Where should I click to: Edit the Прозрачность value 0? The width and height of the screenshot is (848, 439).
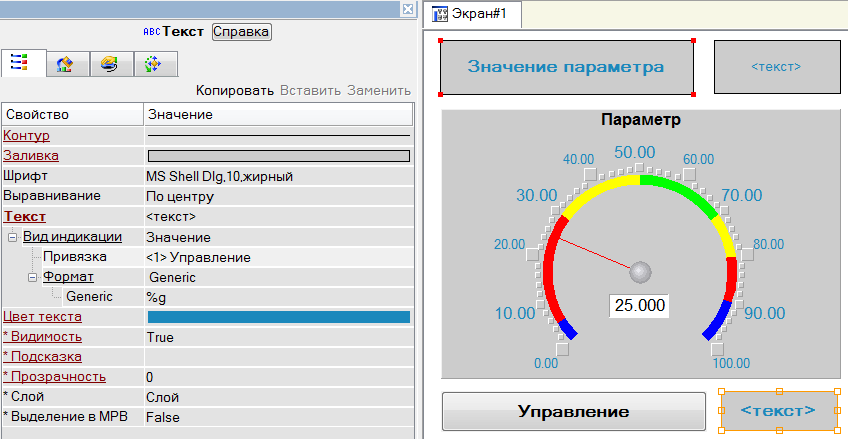[149, 377]
